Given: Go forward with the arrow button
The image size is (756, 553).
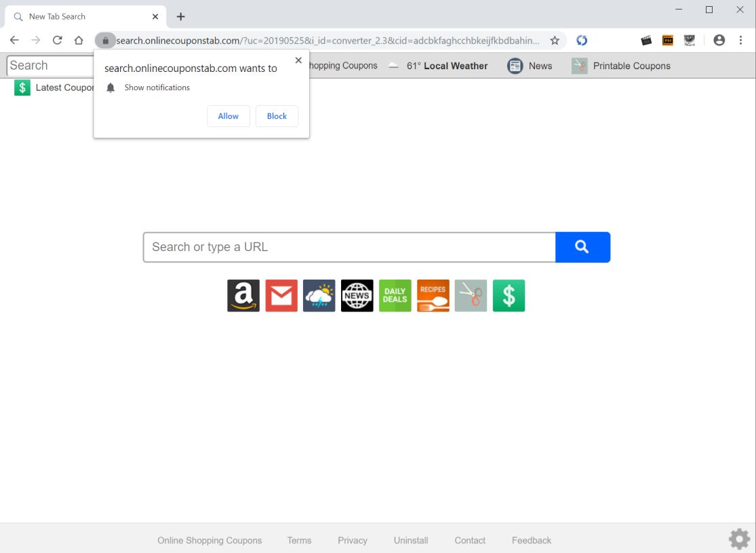Looking at the screenshot, I should pyautogui.click(x=36, y=40).
